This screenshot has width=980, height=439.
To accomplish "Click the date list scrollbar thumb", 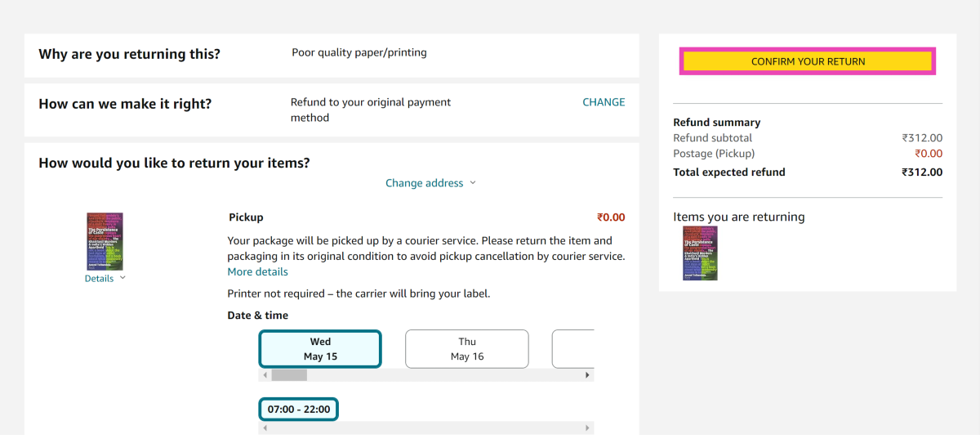I will click(289, 375).
